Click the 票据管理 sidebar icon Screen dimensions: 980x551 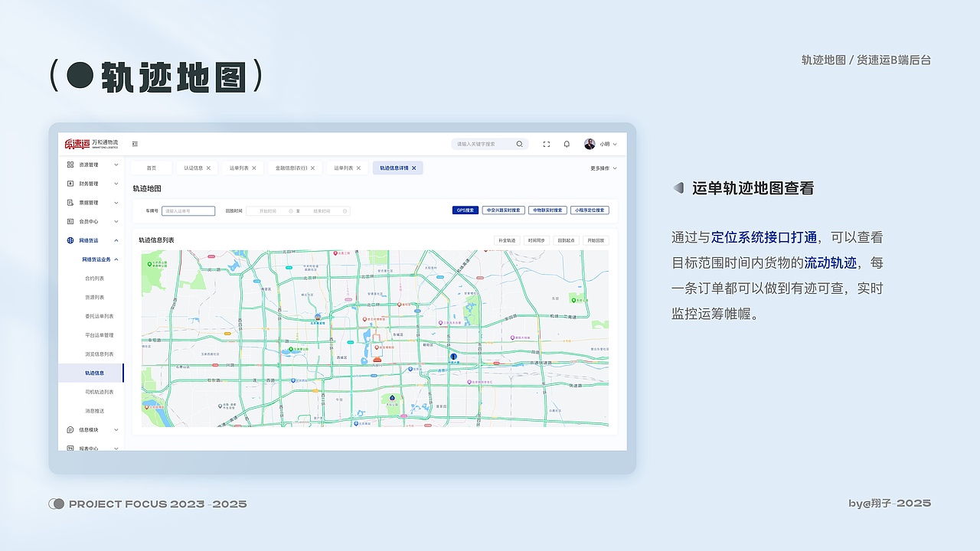tap(70, 203)
